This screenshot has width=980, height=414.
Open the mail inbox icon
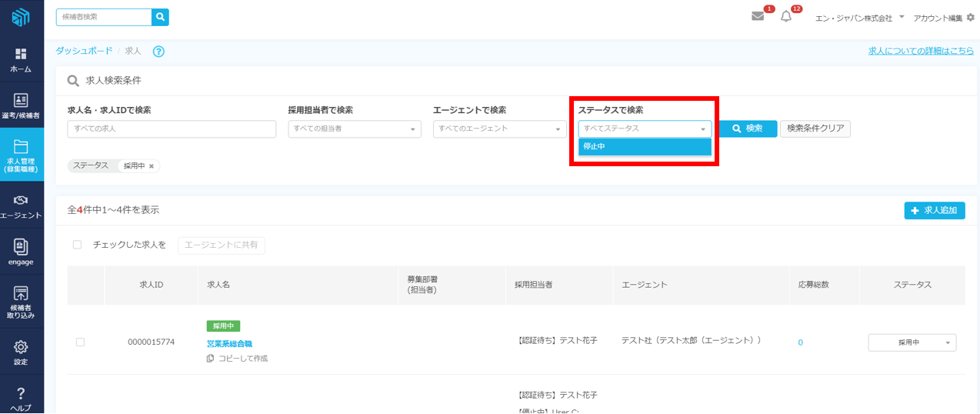tap(758, 17)
